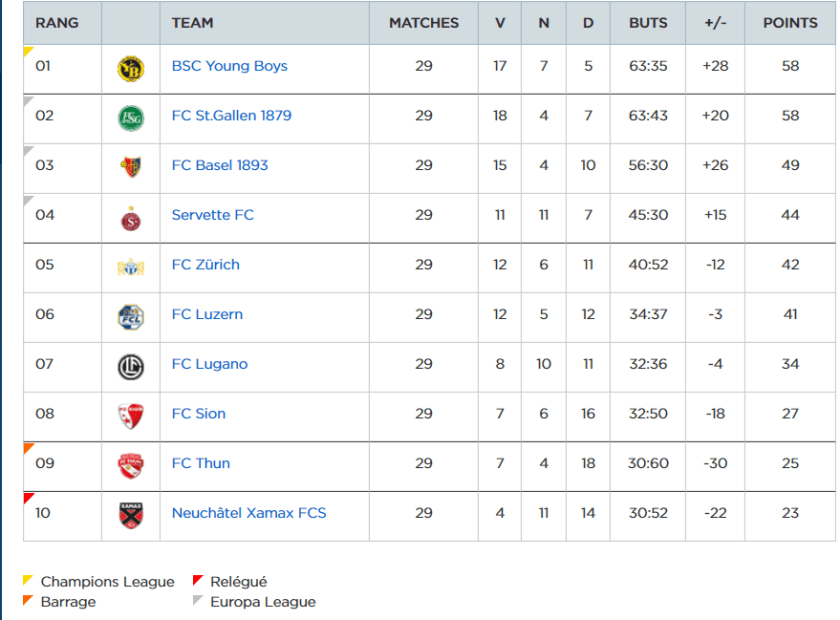The height and width of the screenshot is (620, 840).
Task: Click the BSC Young Boys club logo
Action: (130, 67)
